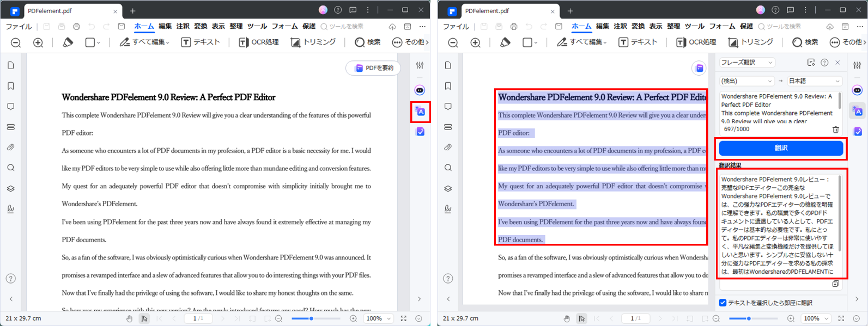The width and height of the screenshot is (868, 326).
Task: Click the OCR処理 tool in the right window
Action: coord(696,42)
